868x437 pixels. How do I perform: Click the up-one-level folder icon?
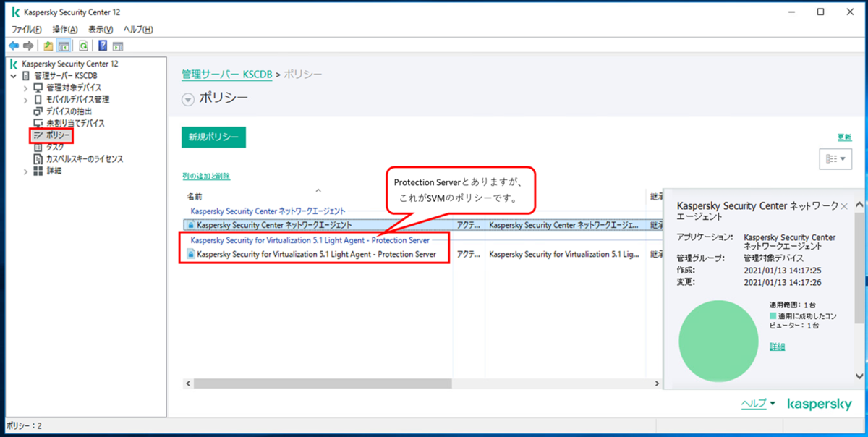click(48, 46)
